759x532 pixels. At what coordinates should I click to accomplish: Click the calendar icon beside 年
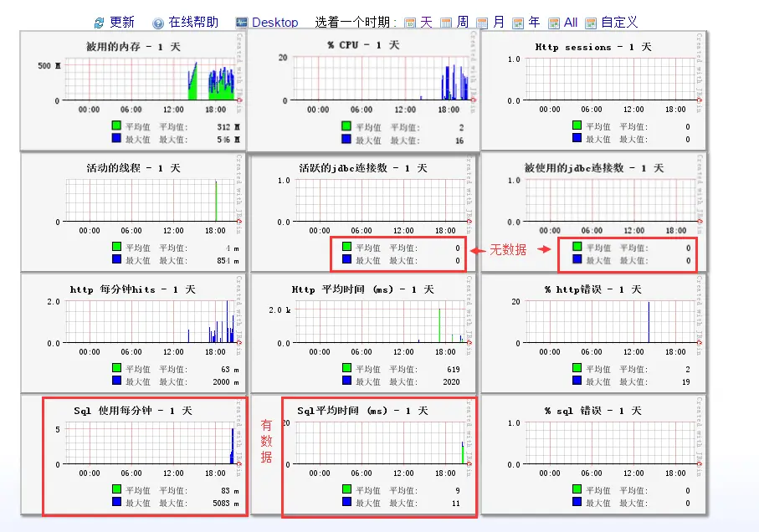(518, 23)
